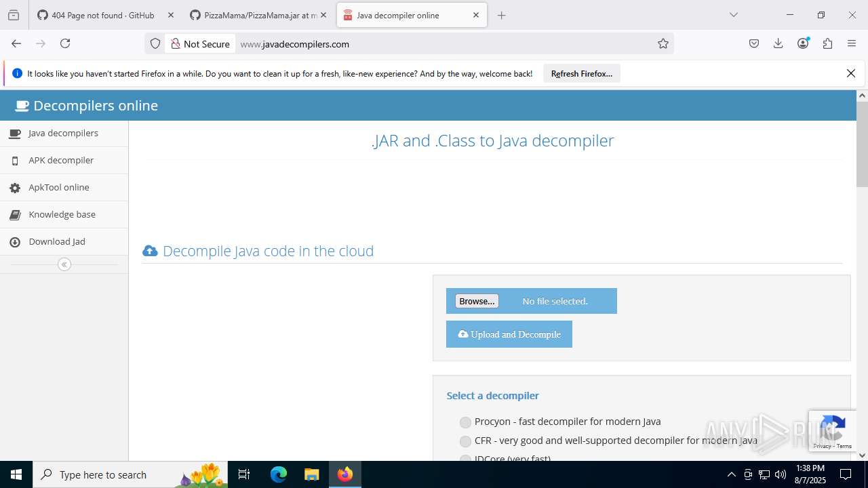Image resolution: width=868 pixels, height=488 pixels.
Task: Click the reCAPTCHA Privacy link
Action: click(822, 446)
